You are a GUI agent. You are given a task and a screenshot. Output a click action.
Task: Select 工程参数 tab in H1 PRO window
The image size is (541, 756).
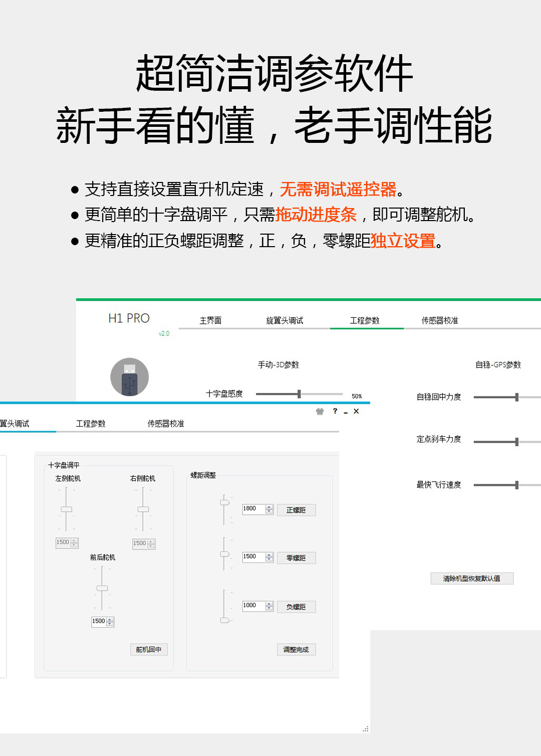(365, 320)
